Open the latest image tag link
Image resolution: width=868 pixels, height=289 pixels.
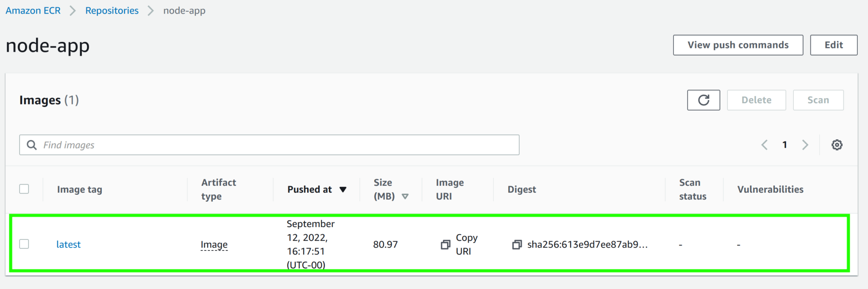click(68, 244)
